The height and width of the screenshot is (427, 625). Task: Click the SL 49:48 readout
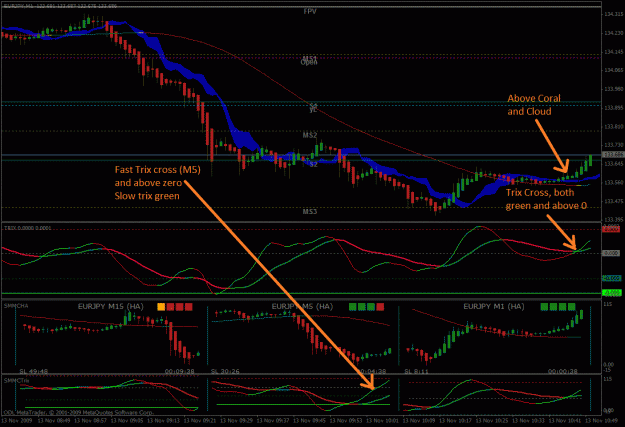(33, 371)
